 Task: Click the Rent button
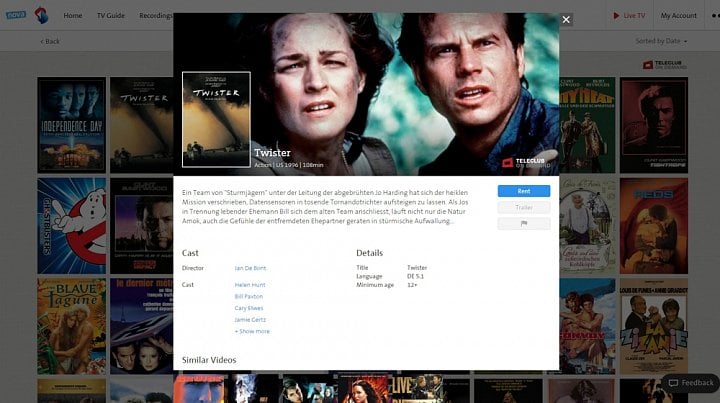(x=523, y=191)
